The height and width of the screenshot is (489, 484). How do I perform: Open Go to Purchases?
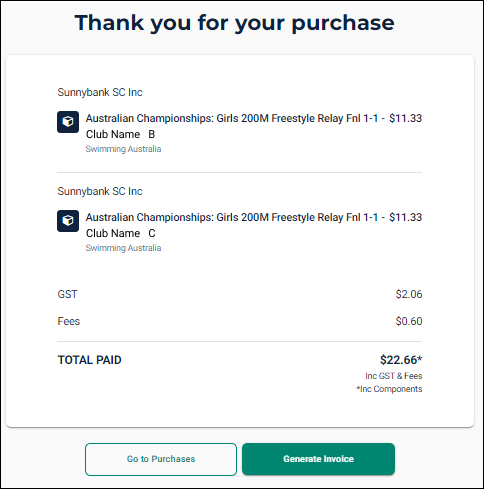click(x=161, y=459)
